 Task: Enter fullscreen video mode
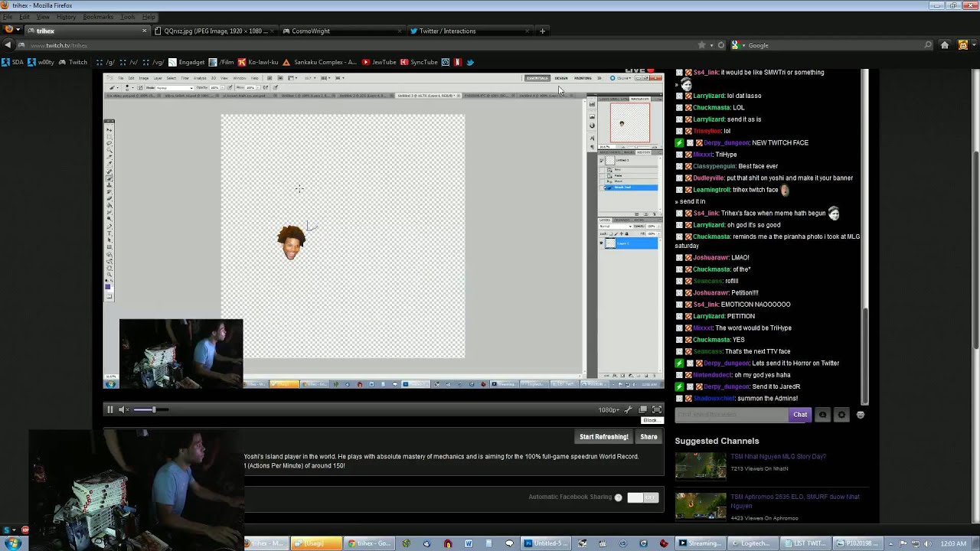656,410
